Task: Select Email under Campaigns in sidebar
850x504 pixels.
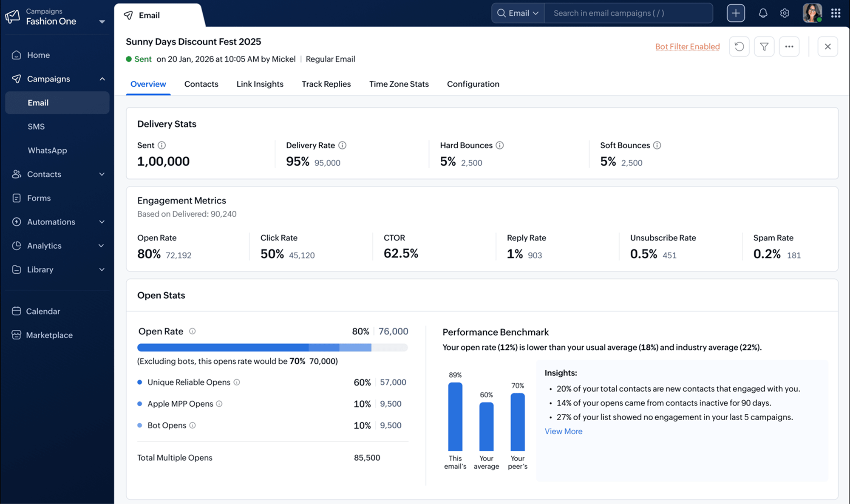Action: tap(57, 102)
